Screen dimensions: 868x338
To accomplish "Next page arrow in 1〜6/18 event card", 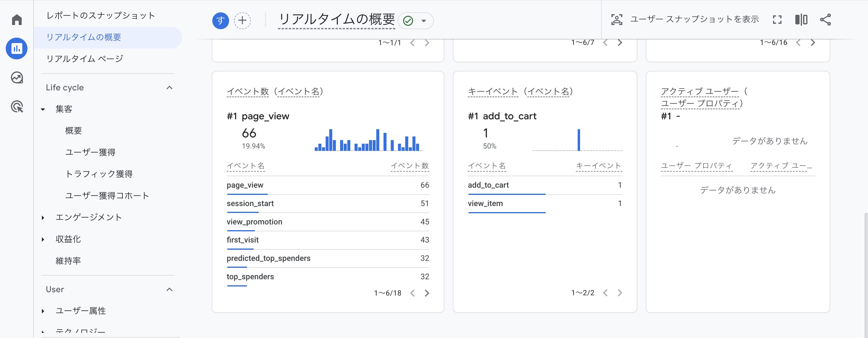I will tap(427, 293).
